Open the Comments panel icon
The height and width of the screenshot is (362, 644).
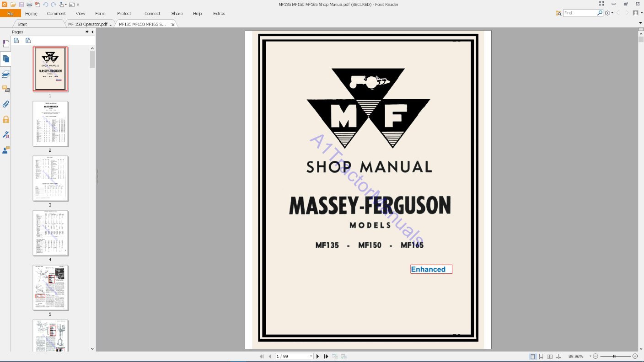(5, 89)
